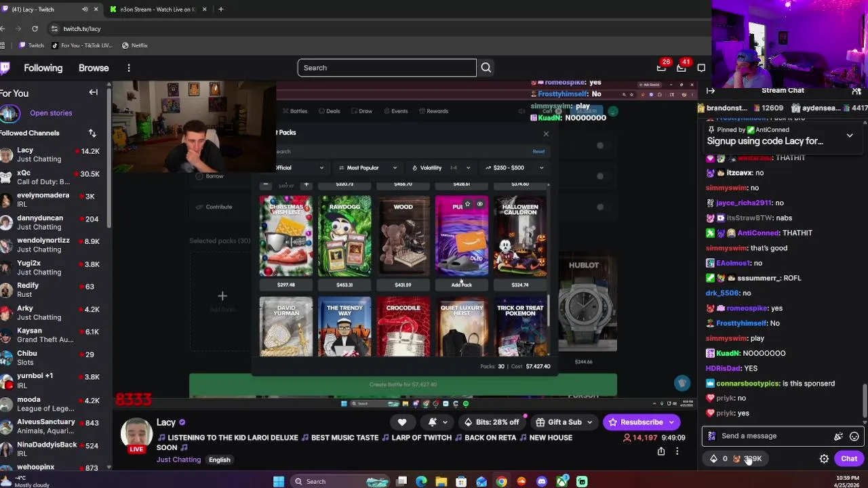Open the emote picker in chat input
Viewport: 868px width, 488px height.
[854, 436]
